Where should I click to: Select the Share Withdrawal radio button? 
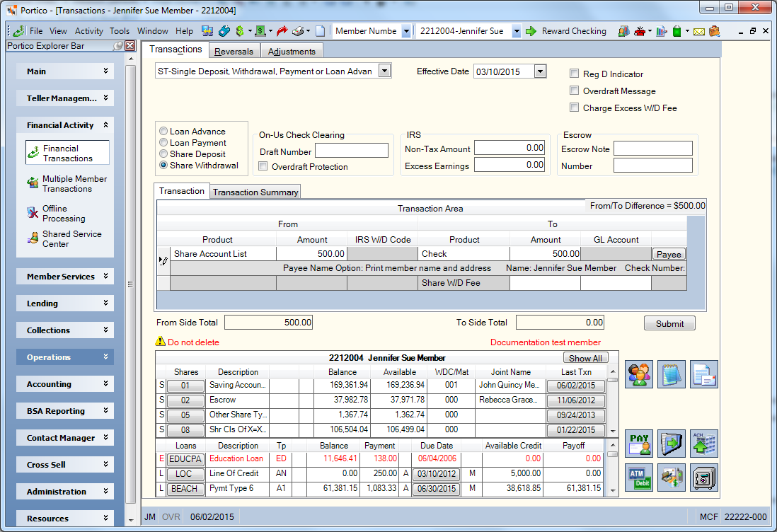[163, 166]
